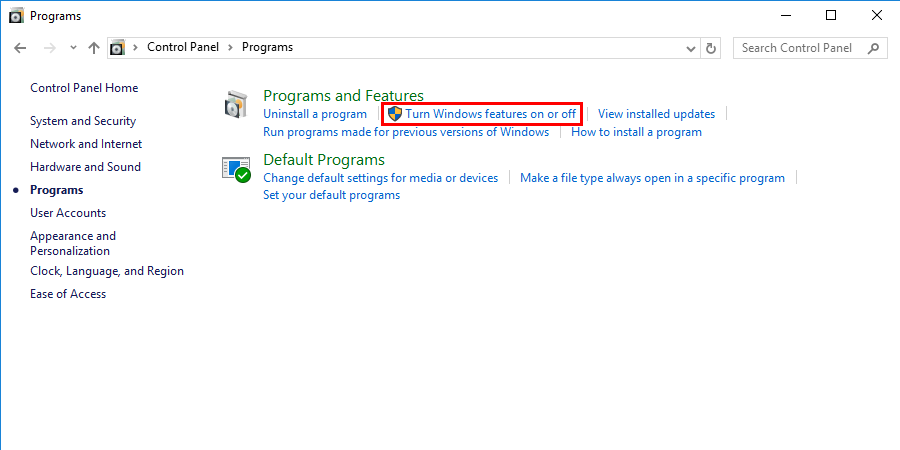The width and height of the screenshot is (900, 450).
Task: Click Set your default programs
Action: tap(332, 195)
